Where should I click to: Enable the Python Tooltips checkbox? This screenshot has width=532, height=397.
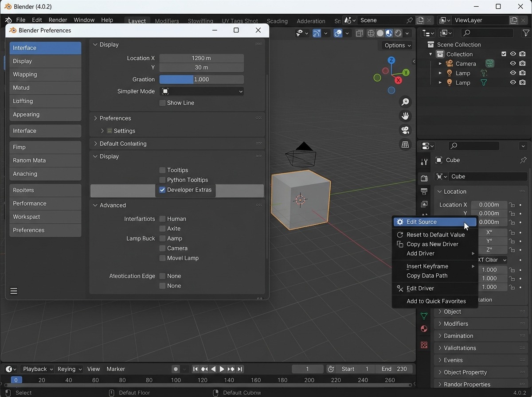[162, 180]
